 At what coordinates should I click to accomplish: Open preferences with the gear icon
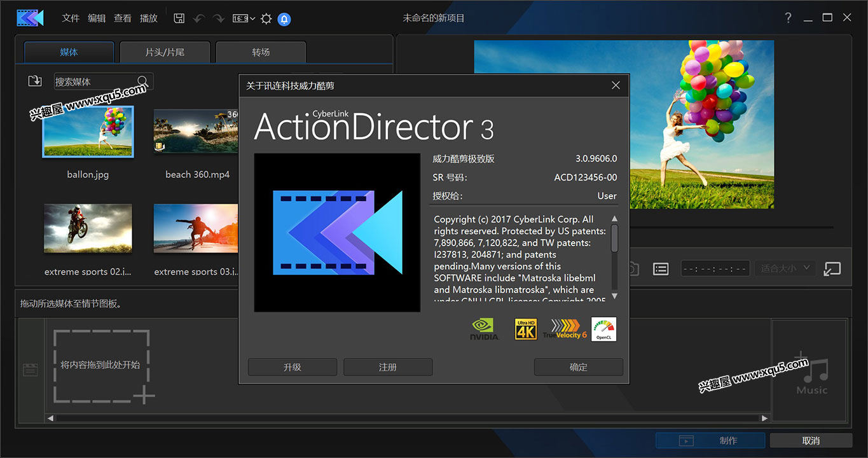266,18
